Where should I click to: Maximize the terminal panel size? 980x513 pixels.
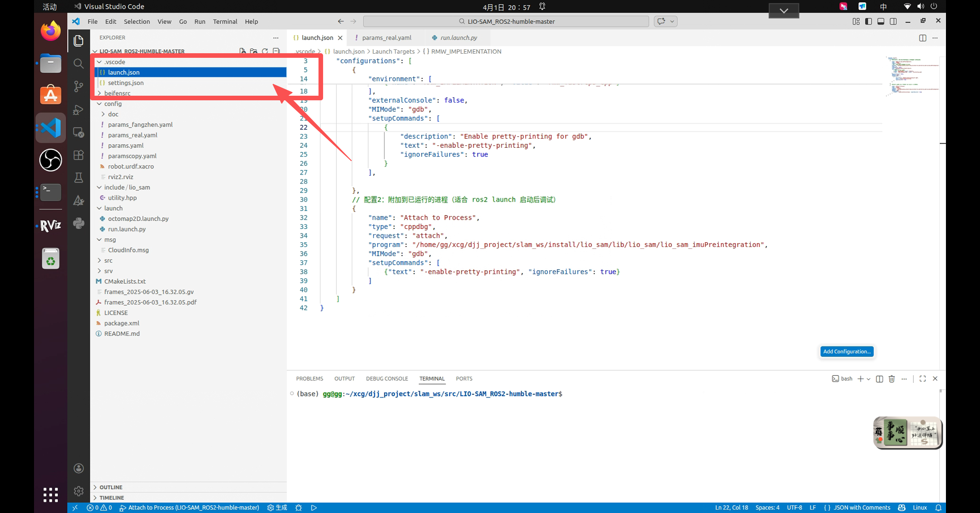[x=923, y=379]
